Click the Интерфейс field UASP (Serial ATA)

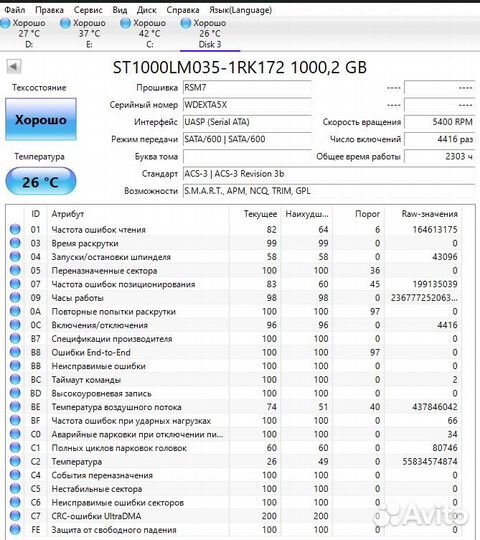(x=247, y=122)
